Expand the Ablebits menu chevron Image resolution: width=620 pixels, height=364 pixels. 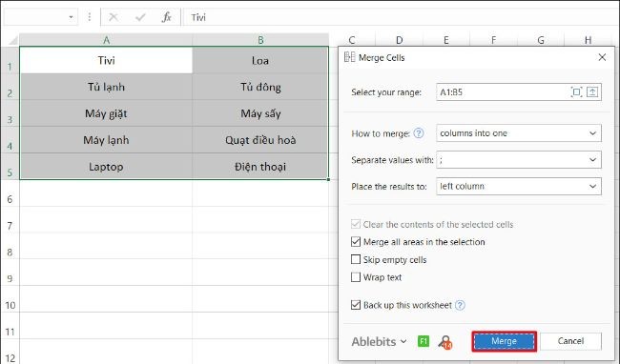[x=403, y=341]
